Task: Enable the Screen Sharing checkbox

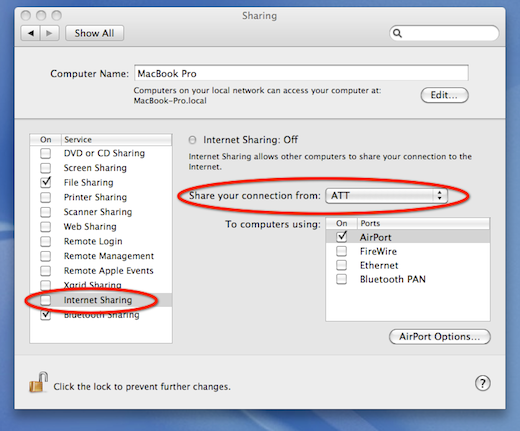Action: [x=45, y=168]
